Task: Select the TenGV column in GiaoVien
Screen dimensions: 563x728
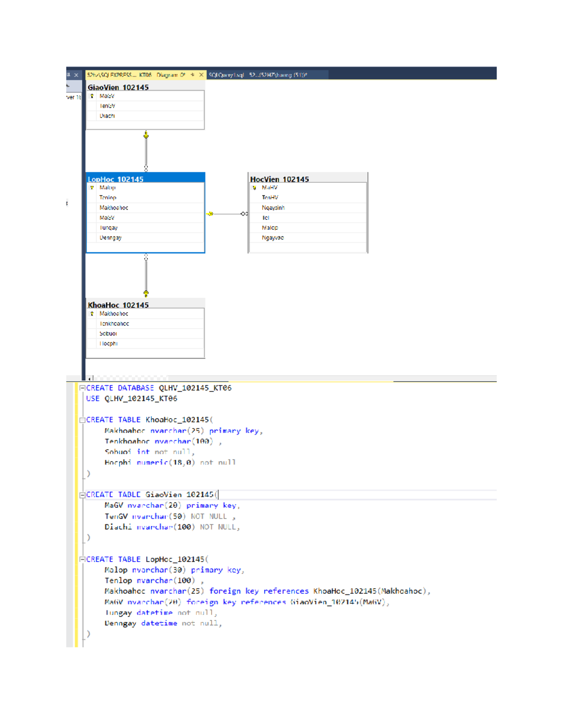Action: pyautogui.click(x=145, y=106)
